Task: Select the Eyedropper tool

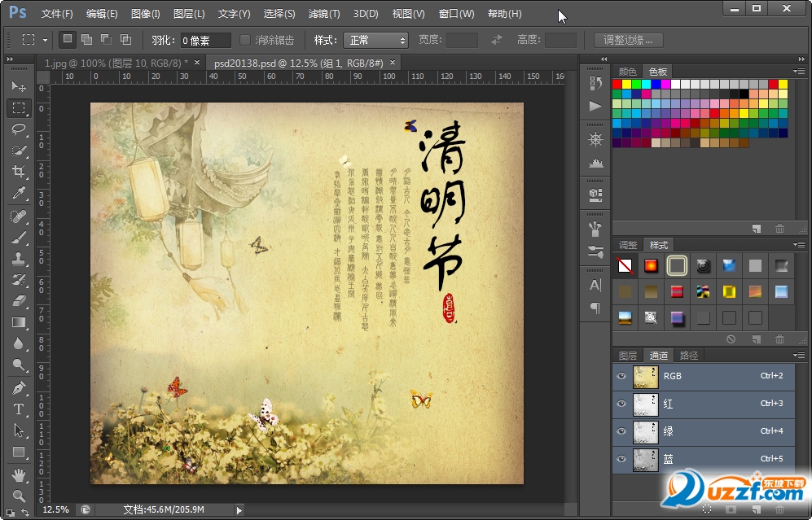Action: click(x=19, y=193)
